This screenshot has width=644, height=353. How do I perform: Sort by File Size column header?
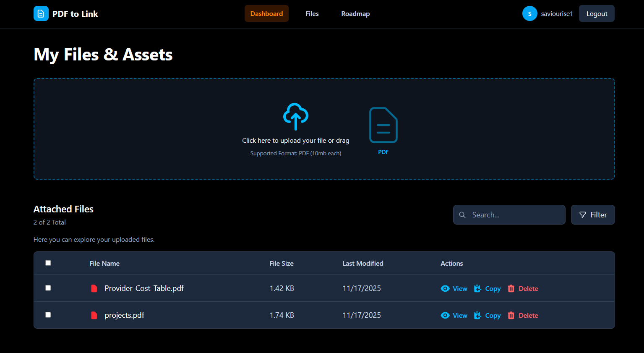[282, 264]
